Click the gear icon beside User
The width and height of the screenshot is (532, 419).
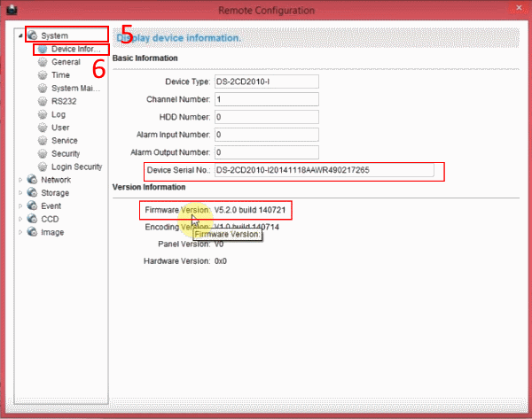(42, 128)
